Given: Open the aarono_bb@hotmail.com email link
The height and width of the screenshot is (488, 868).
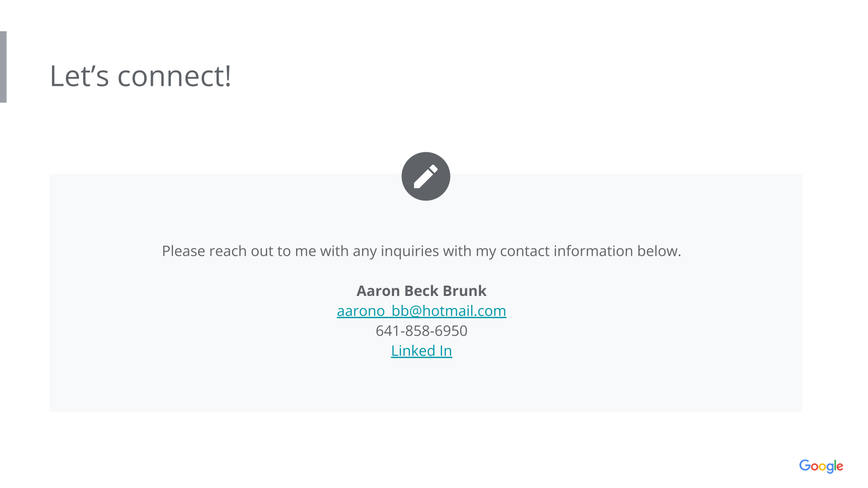Looking at the screenshot, I should click(421, 311).
